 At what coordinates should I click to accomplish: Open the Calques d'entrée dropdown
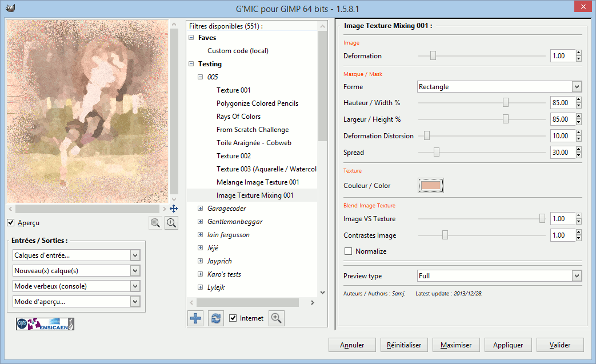click(77, 255)
